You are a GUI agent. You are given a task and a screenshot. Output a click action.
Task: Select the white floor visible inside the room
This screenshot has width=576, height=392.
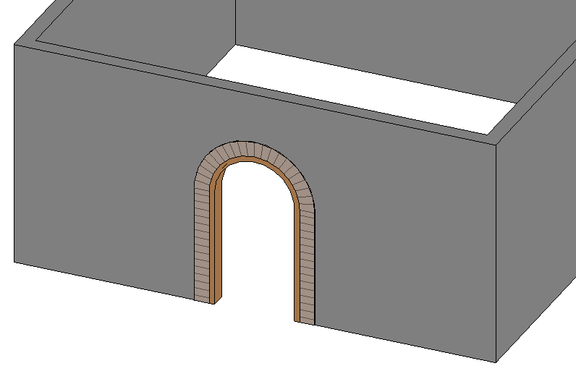[x=362, y=94]
